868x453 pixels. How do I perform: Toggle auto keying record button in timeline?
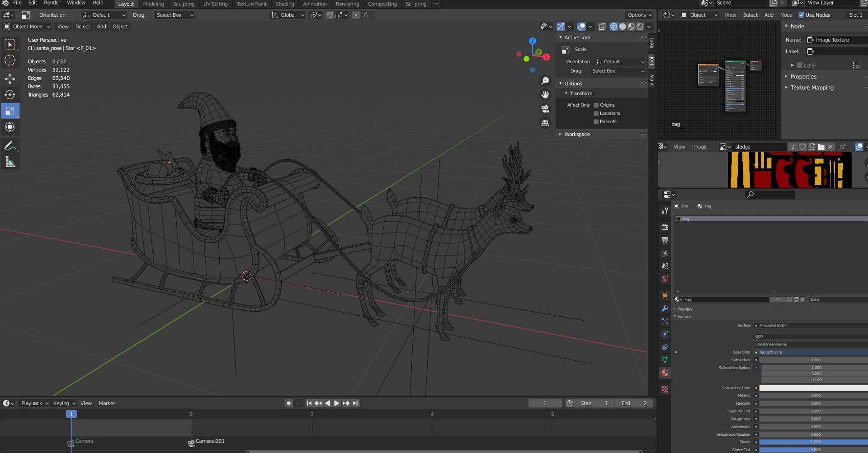point(288,403)
